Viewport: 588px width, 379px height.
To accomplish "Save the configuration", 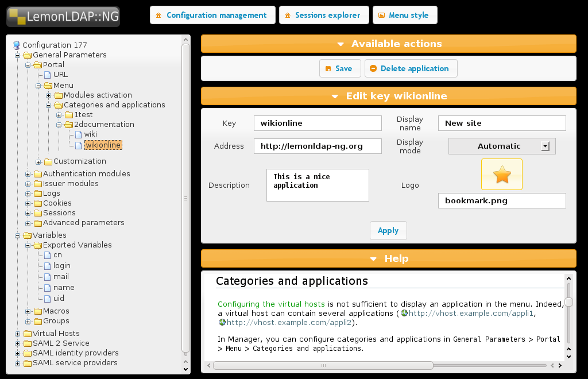I will coord(340,68).
